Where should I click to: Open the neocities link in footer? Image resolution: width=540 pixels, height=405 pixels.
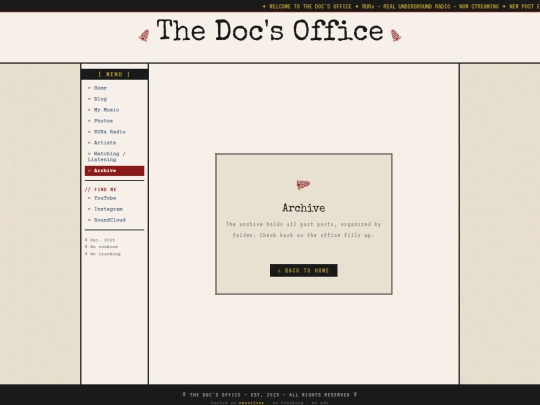point(251,403)
